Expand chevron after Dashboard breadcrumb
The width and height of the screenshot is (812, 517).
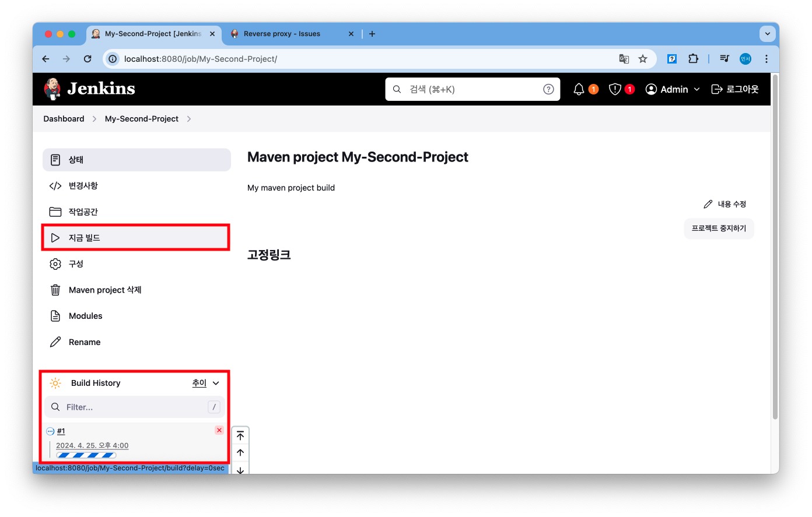(94, 119)
